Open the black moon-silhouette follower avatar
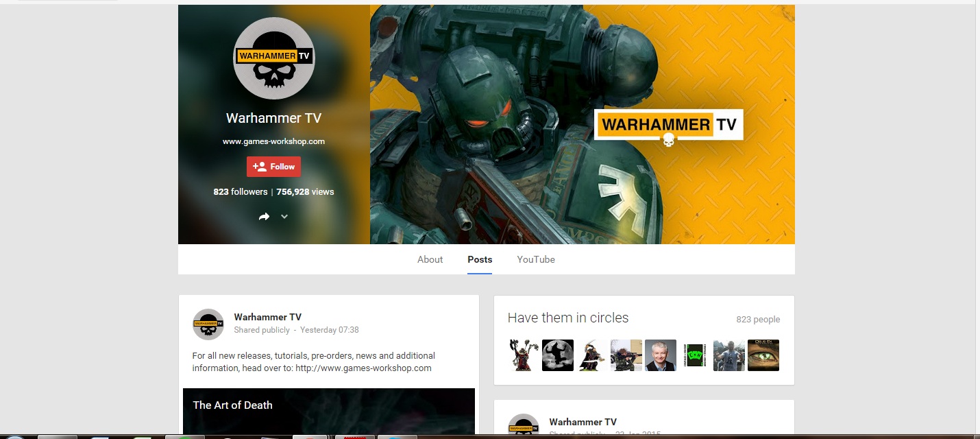Viewport: 980px width, 439px height. (x=558, y=355)
